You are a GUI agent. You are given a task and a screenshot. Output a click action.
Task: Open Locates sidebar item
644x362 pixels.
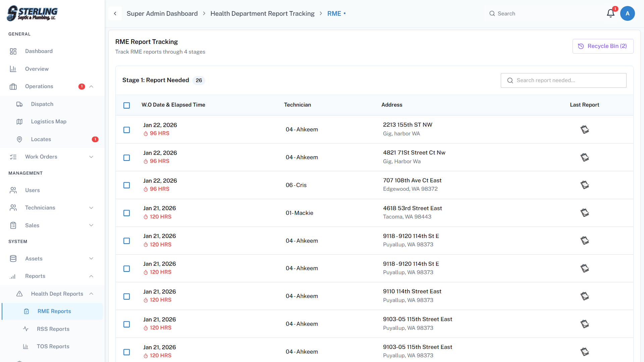coord(41,139)
